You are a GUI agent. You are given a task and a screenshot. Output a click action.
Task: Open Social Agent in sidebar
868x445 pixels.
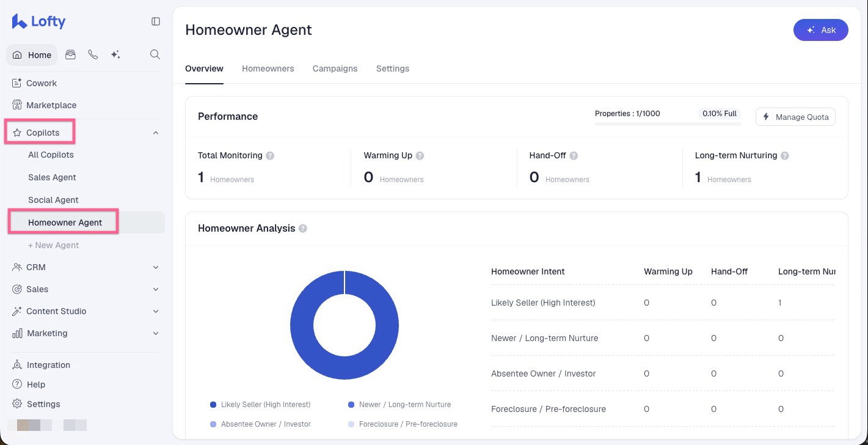point(53,200)
